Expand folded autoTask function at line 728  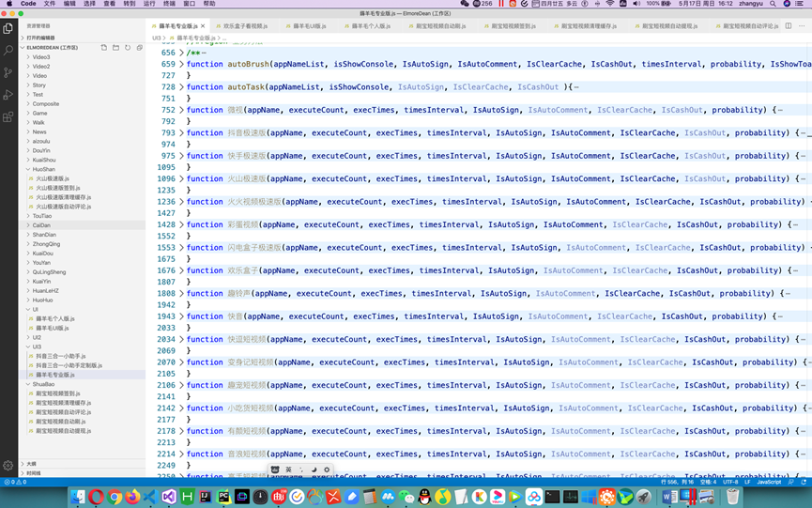click(x=181, y=87)
